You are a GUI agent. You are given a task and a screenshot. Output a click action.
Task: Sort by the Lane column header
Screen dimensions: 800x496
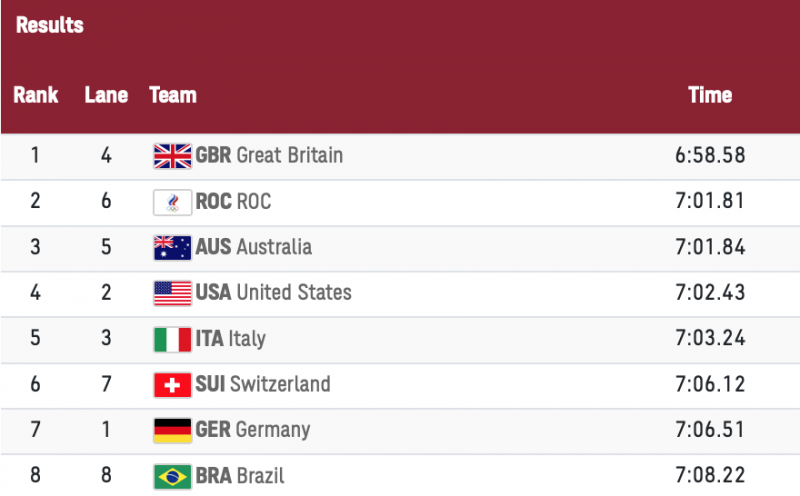pyautogui.click(x=106, y=96)
